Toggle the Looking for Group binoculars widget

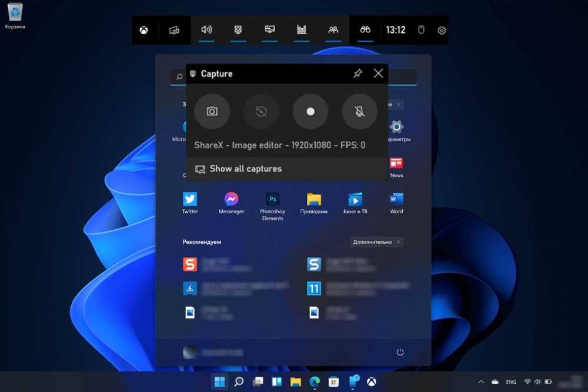[365, 30]
